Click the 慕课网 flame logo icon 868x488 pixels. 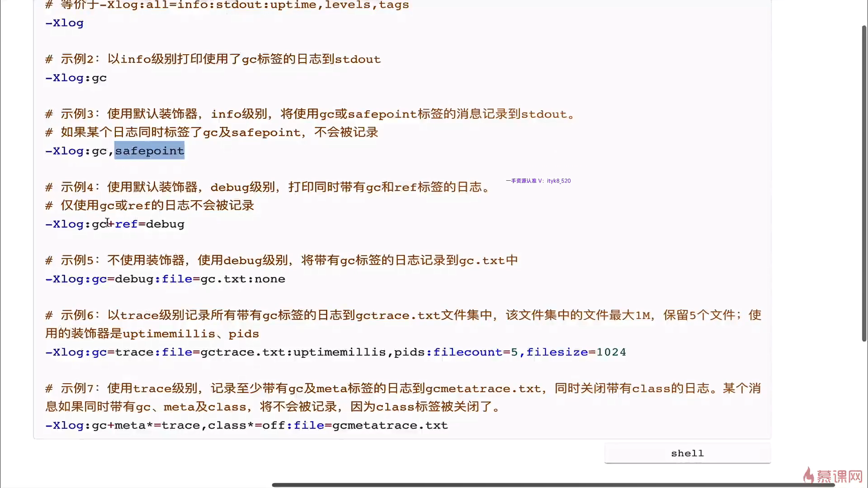click(808, 475)
